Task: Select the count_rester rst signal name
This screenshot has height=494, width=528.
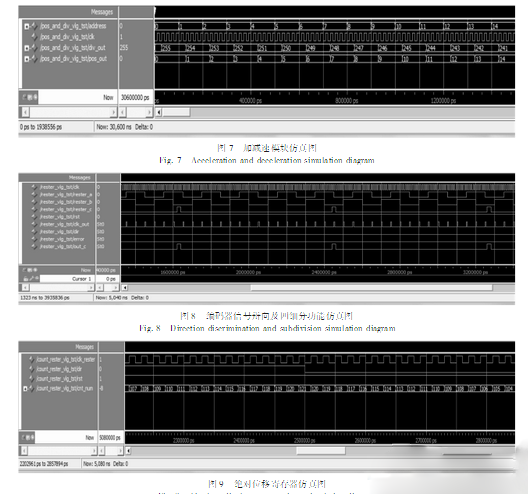Action: coord(60,379)
